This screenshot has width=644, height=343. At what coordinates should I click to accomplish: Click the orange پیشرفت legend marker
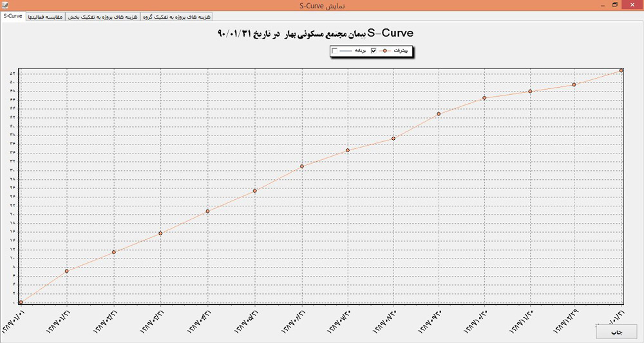386,51
